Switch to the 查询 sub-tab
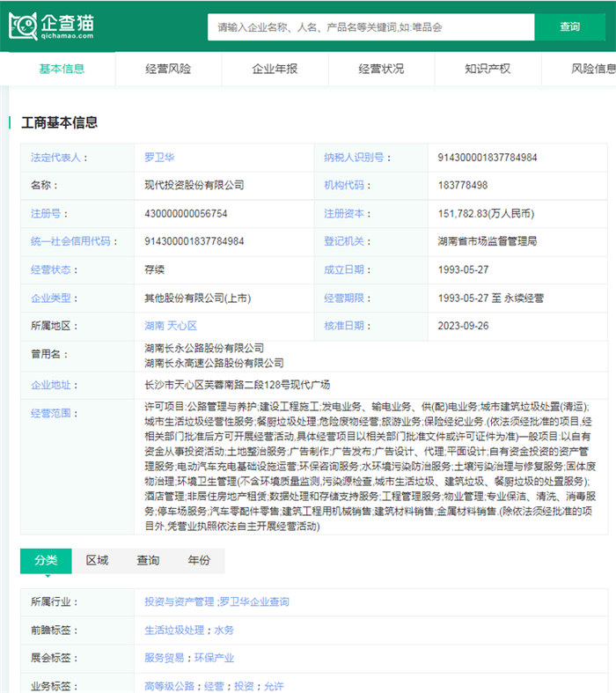The width and height of the screenshot is (616, 693). coord(148,561)
